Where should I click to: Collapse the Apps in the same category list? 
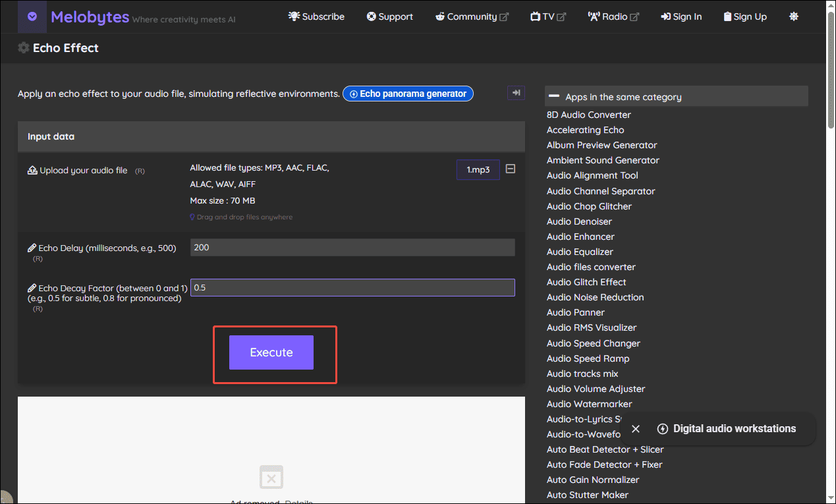click(554, 96)
